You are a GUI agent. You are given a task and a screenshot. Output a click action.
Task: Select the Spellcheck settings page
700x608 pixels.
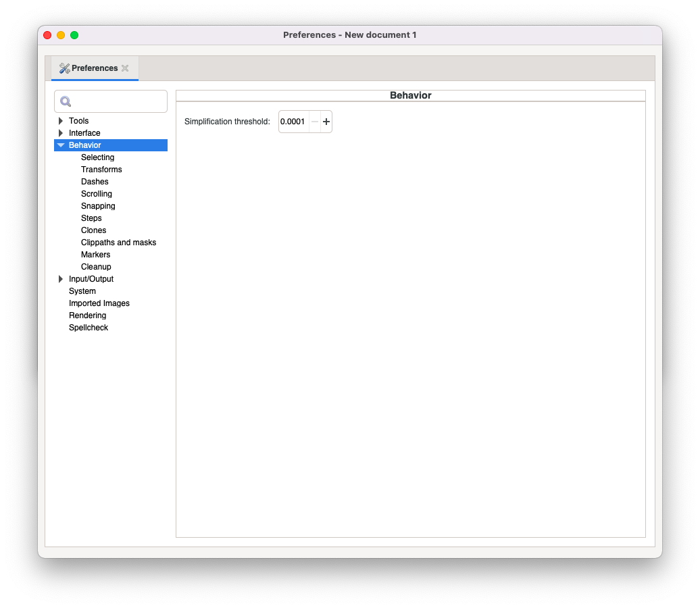click(x=89, y=327)
